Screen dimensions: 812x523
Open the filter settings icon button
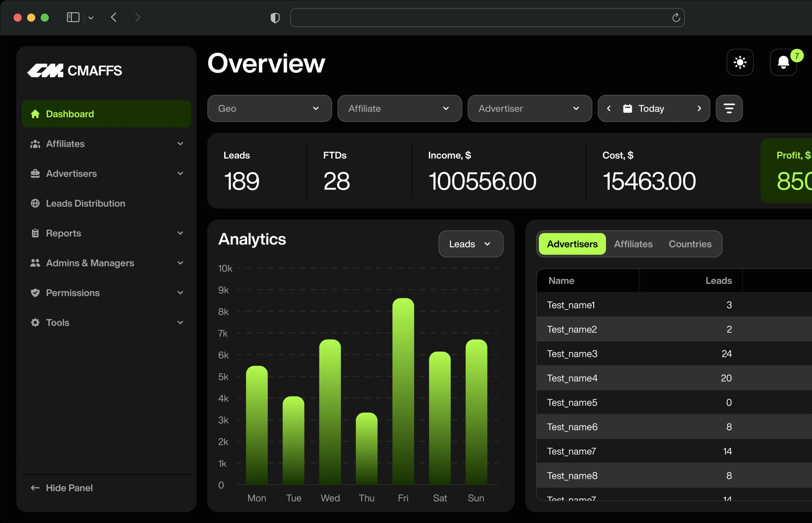[729, 108]
